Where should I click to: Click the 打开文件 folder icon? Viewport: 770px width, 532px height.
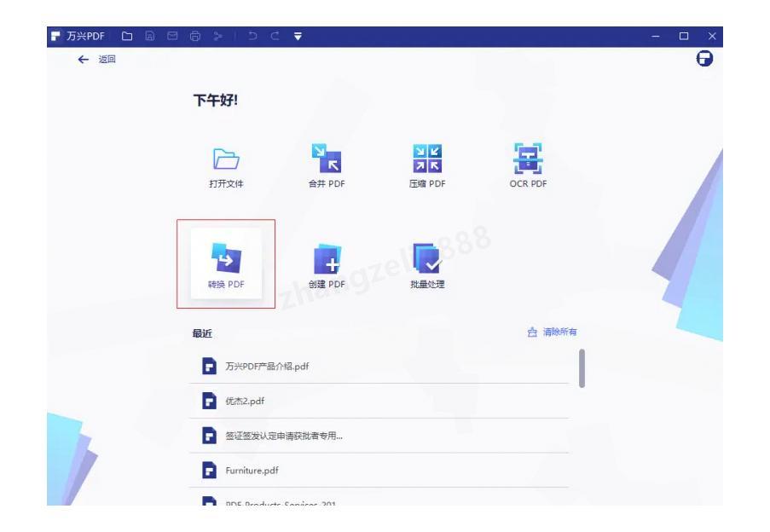226,159
